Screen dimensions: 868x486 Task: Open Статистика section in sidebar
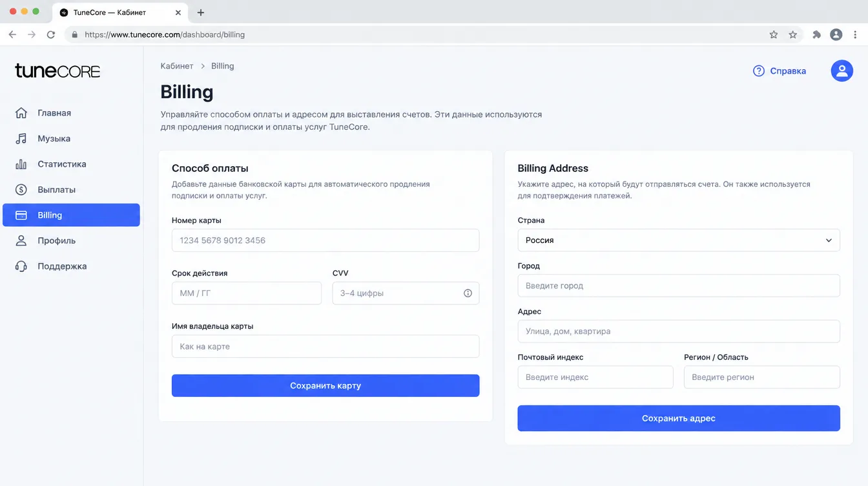(x=71, y=164)
